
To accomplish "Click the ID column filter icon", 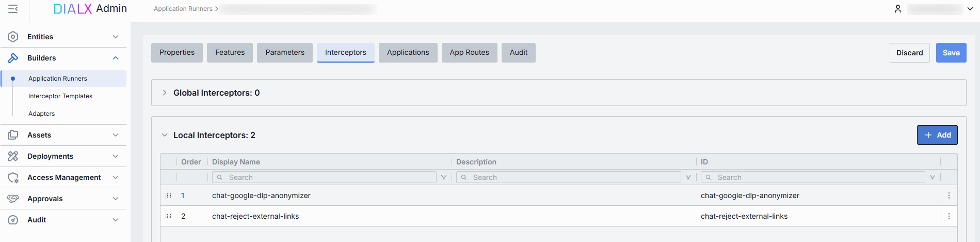I will tap(933, 177).
